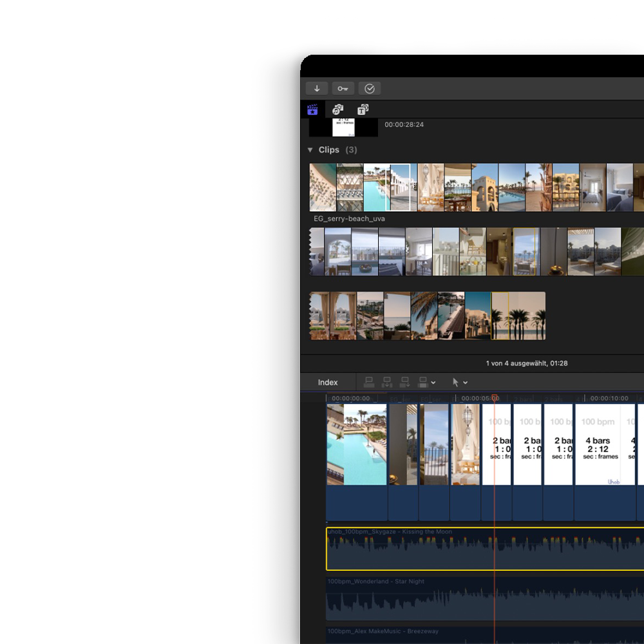This screenshot has height=644, width=644.
Task: Select the '100bpm_Alex MakeMusic - Breezeway' audio clip
Action: coord(485,635)
